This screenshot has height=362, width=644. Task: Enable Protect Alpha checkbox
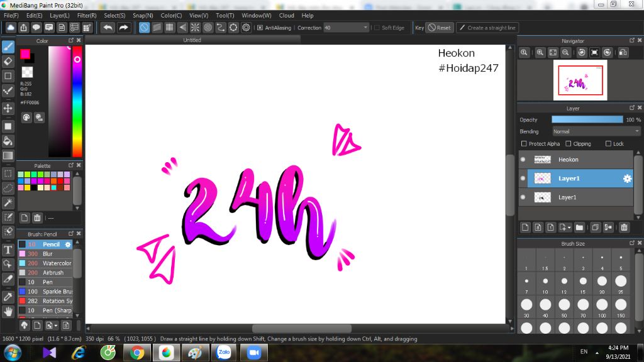click(524, 144)
